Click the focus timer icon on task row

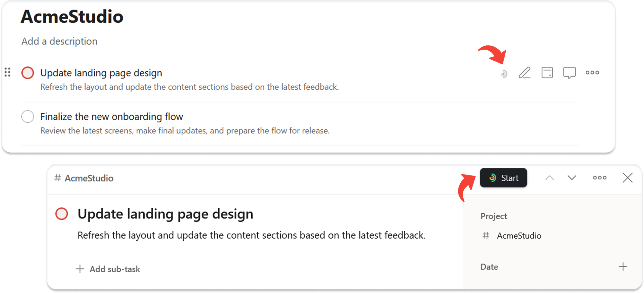pos(504,74)
